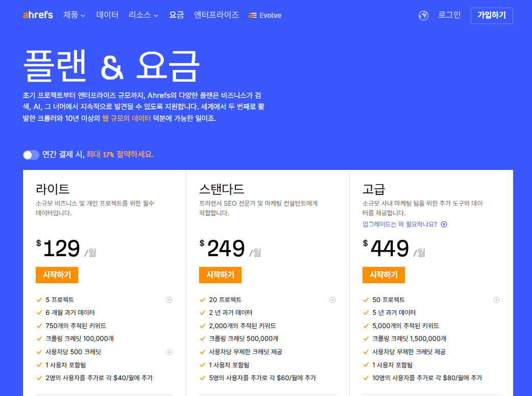532x396 pixels.
Task: Click the chevron next to 제품
Action: pos(82,16)
